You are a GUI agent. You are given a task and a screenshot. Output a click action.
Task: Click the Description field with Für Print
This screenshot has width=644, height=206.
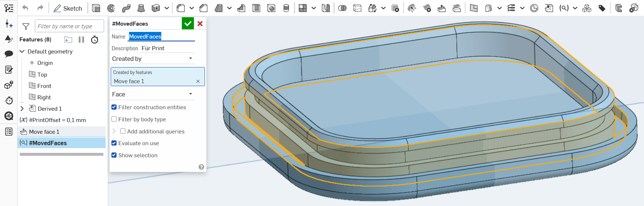pos(168,48)
